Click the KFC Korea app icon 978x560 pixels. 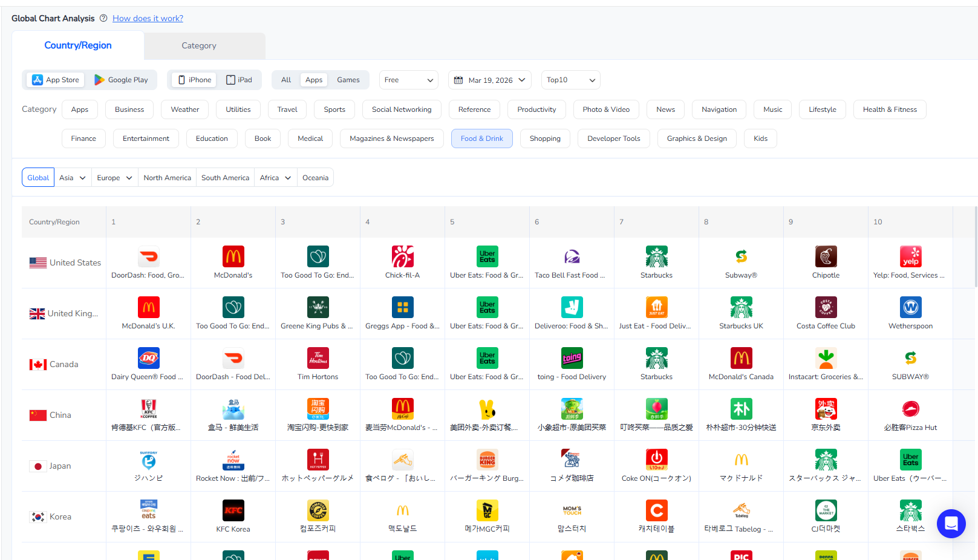point(233,510)
